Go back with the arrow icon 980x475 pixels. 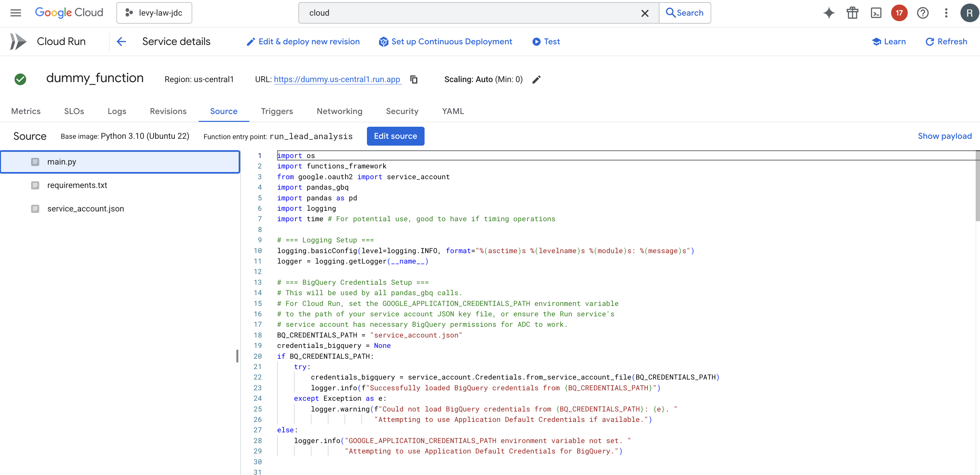(x=121, y=41)
